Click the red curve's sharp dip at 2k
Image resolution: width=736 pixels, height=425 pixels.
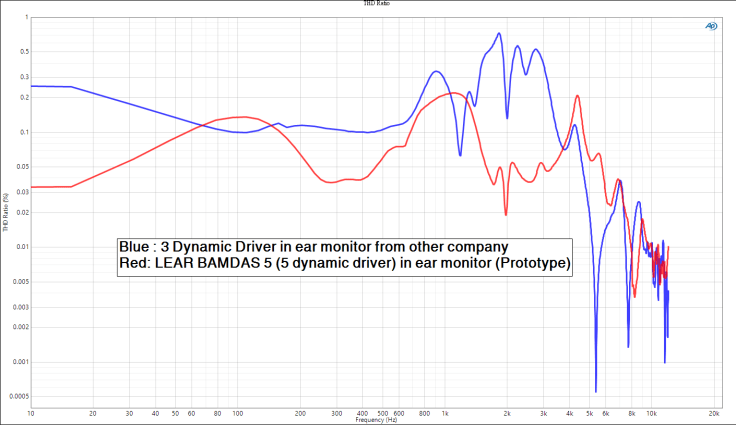(x=506, y=213)
